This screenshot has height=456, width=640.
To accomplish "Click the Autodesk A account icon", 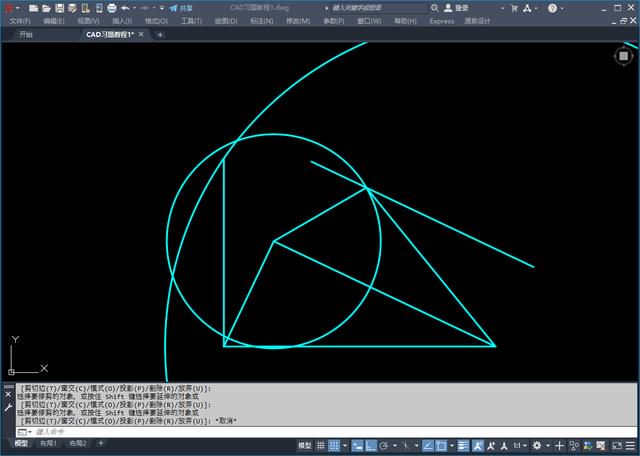I will (527, 8).
